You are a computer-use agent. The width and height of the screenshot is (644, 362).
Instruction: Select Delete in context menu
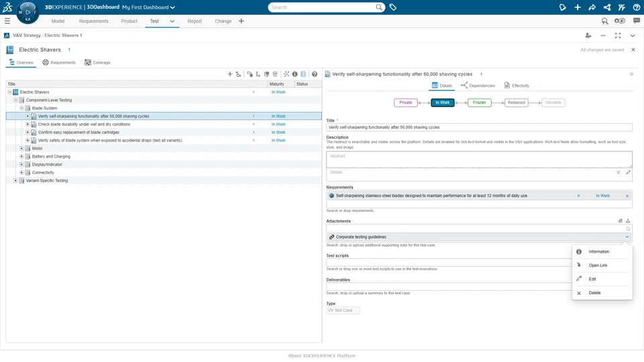pos(602,293)
